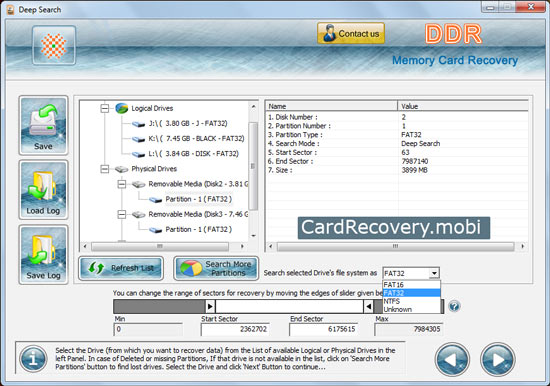Click details panel horizontal scrollbar
The width and height of the screenshot is (550, 386).
[395, 246]
